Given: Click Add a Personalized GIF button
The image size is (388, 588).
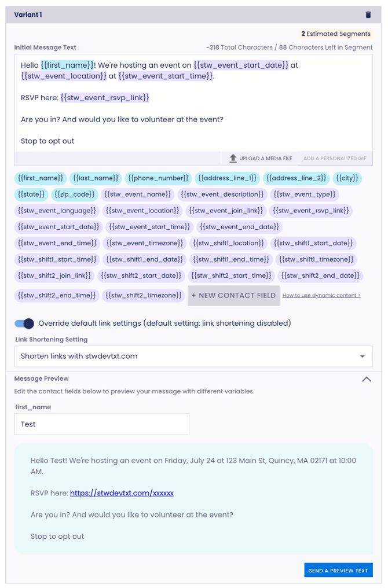Looking at the screenshot, I should point(335,158).
